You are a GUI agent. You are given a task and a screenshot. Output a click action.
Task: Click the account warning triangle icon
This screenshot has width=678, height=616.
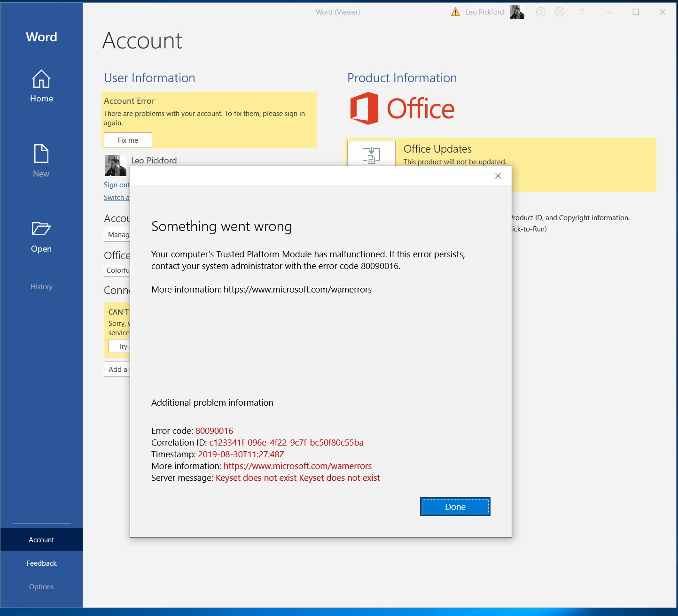[455, 12]
